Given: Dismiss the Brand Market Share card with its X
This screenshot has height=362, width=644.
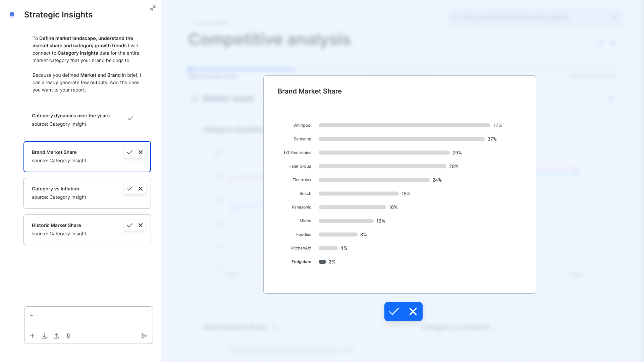Looking at the screenshot, I should [141, 152].
